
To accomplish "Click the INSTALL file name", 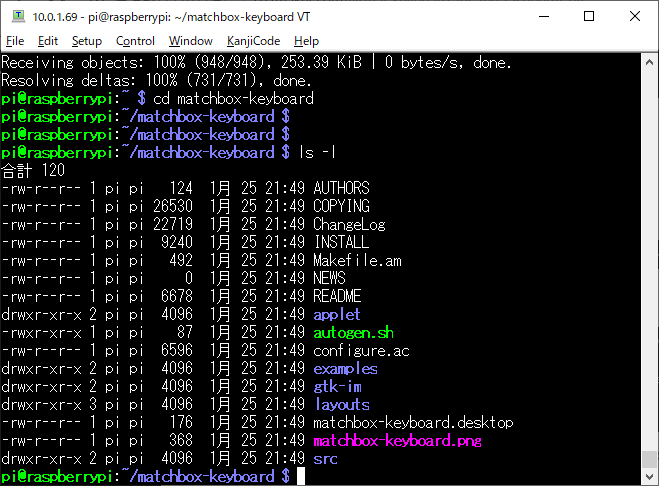I will (341, 242).
